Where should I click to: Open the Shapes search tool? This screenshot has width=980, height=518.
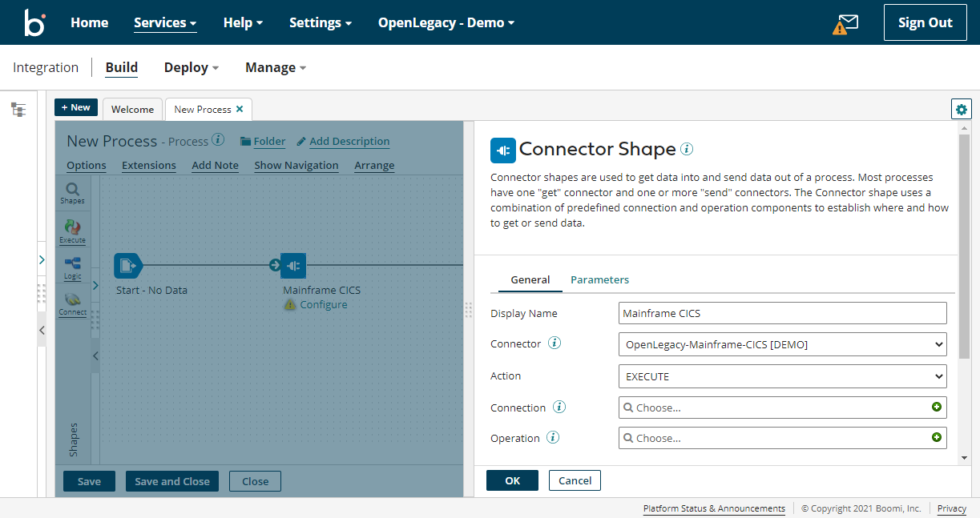tap(72, 192)
